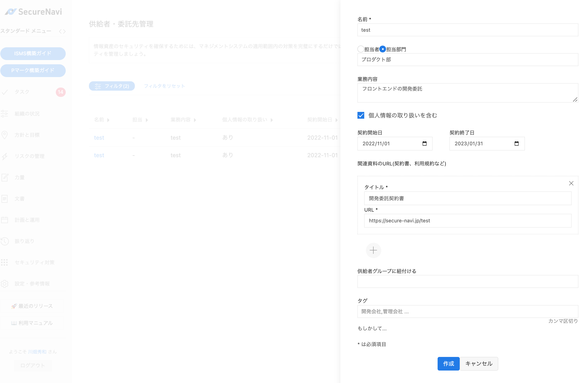Click the 業務内容 textarea
The height and width of the screenshot is (383, 588).
[468, 93]
